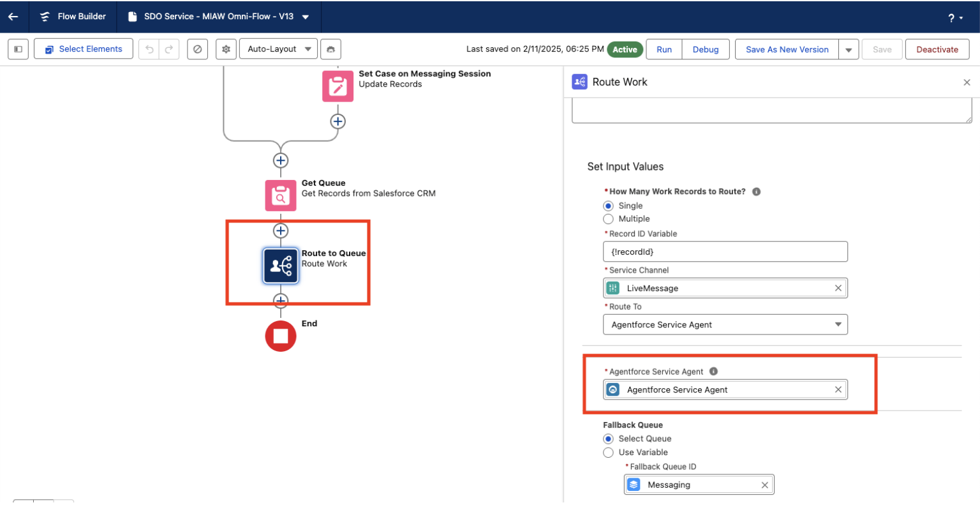Expand the Save As New Version arrow menu
Image resolution: width=980 pixels, height=512 pixels.
[849, 49]
